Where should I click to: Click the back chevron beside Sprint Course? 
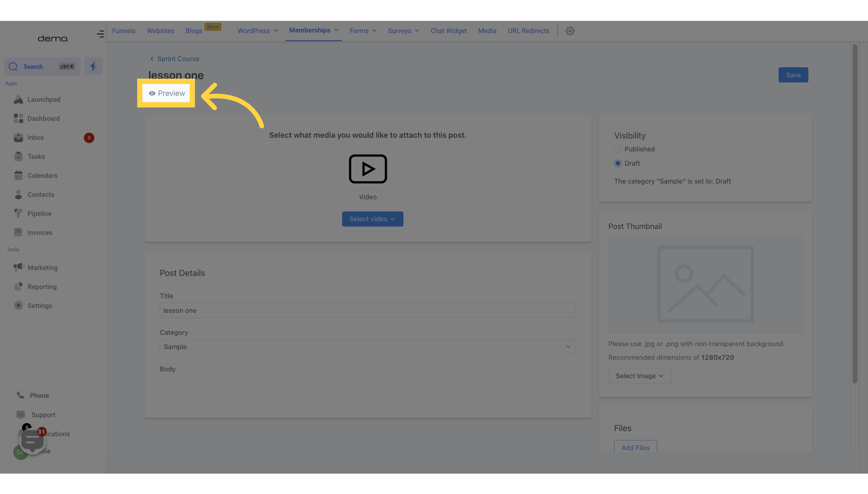(x=152, y=59)
